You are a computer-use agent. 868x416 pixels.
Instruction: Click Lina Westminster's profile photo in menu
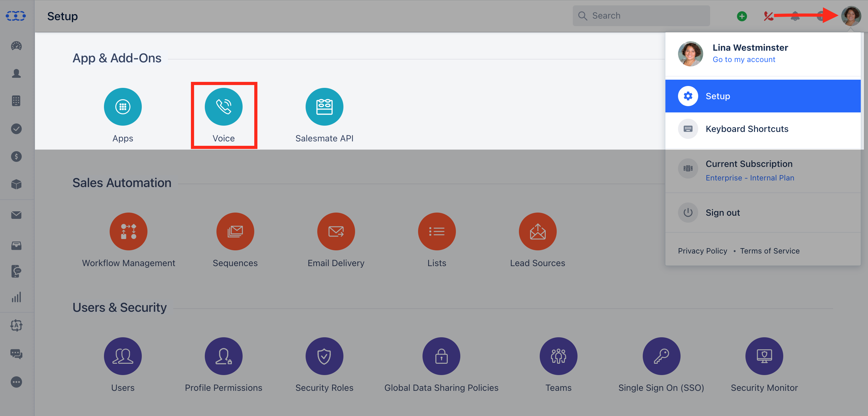pyautogui.click(x=690, y=54)
